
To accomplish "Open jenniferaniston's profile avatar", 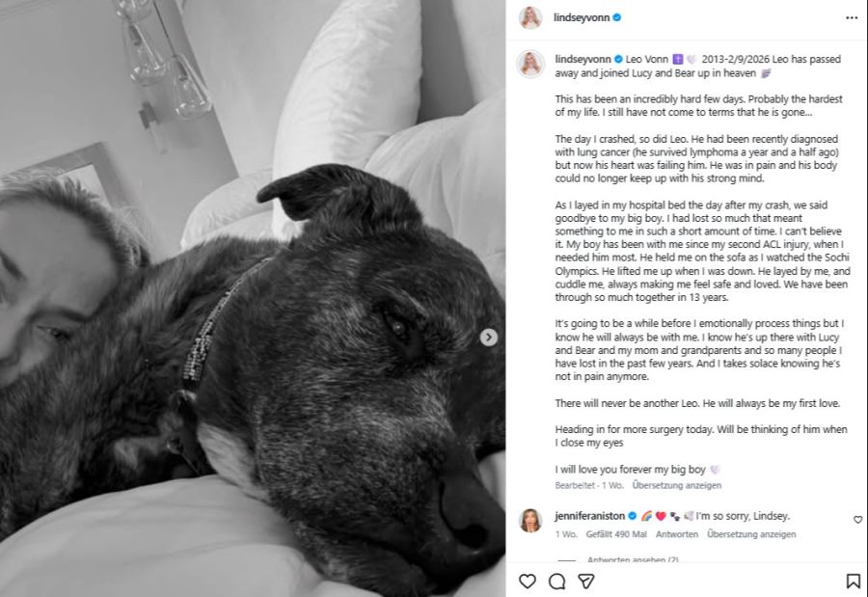I will click(530, 521).
